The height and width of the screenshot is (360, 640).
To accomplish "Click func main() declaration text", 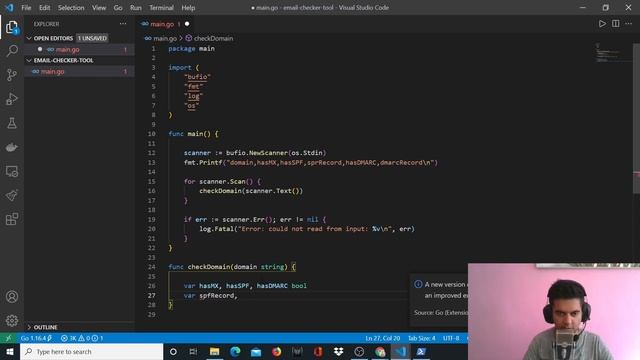I will tap(193, 134).
